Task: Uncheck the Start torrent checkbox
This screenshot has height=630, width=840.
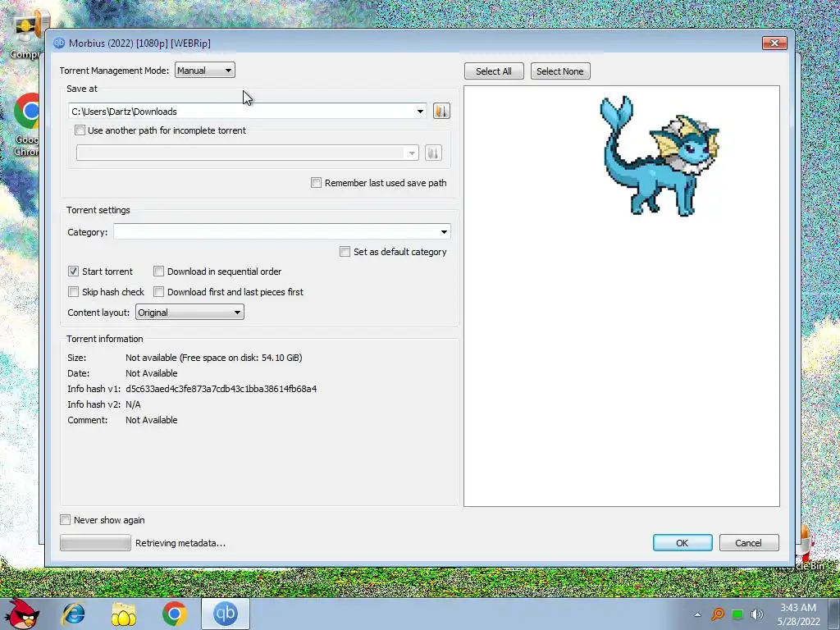Action: pyautogui.click(x=73, y=271)
